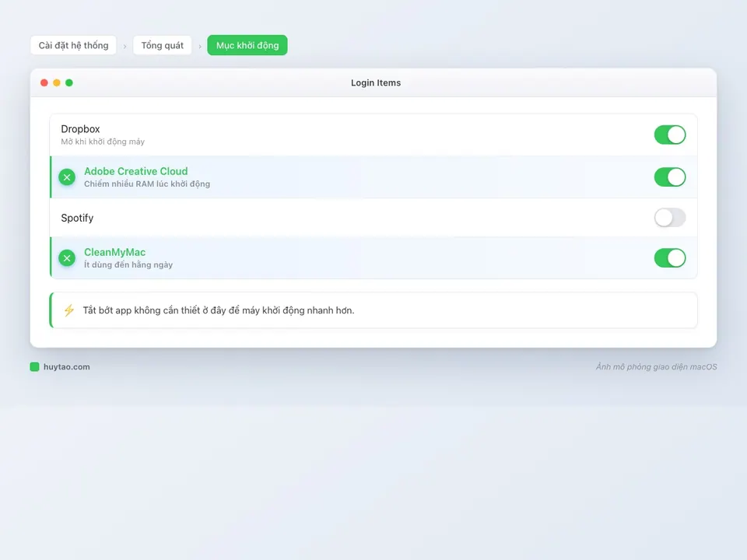Disable the Adobe Creative Cloud switch
747x560 pixels.
click(670, 177)
